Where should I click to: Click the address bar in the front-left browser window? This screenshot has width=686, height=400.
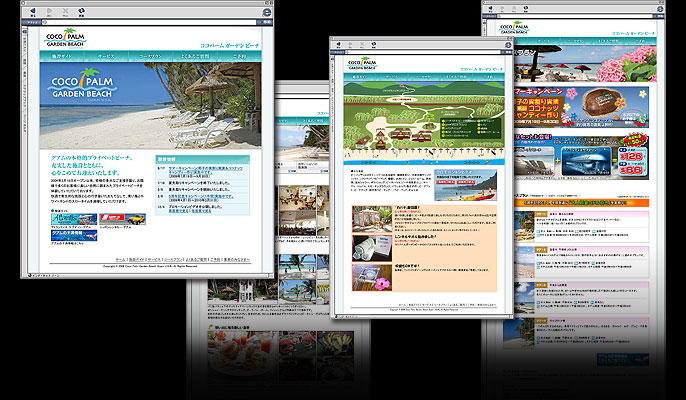tap(150, 22)
